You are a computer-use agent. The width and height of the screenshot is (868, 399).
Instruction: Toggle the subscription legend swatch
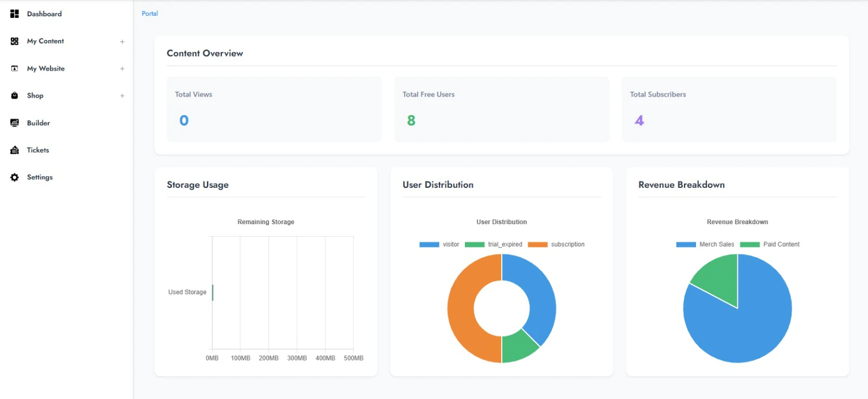[538, 244]
